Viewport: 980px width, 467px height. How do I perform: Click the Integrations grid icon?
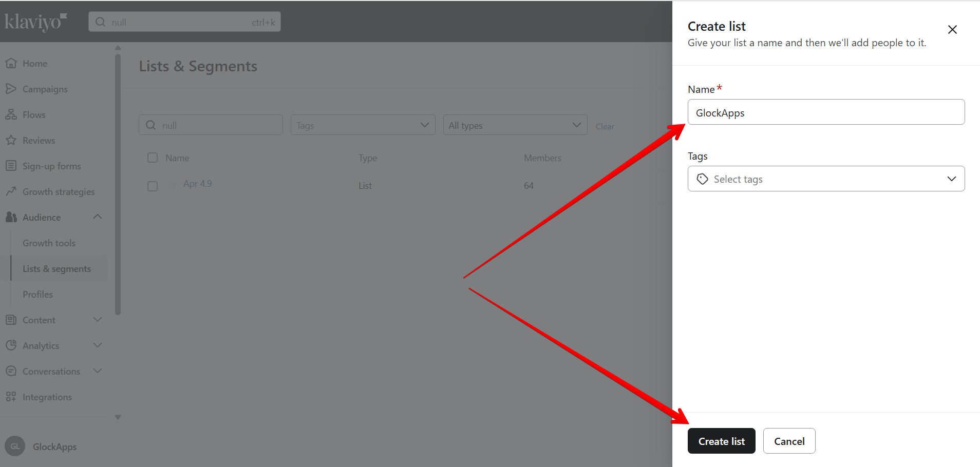tap(11, 397)
